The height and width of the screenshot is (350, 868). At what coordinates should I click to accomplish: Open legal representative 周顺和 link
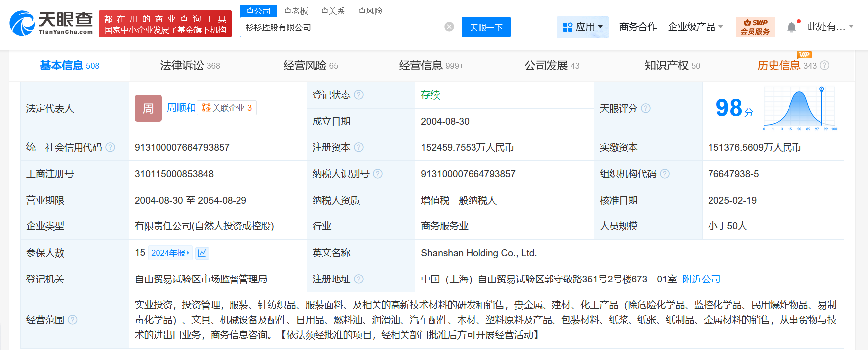pyautogui.click(x=181, y=108)
